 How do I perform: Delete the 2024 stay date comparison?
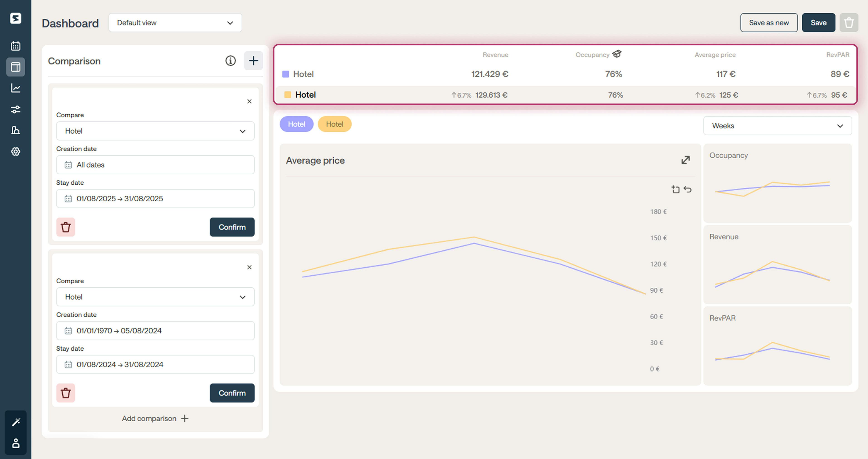coord(66,393)
